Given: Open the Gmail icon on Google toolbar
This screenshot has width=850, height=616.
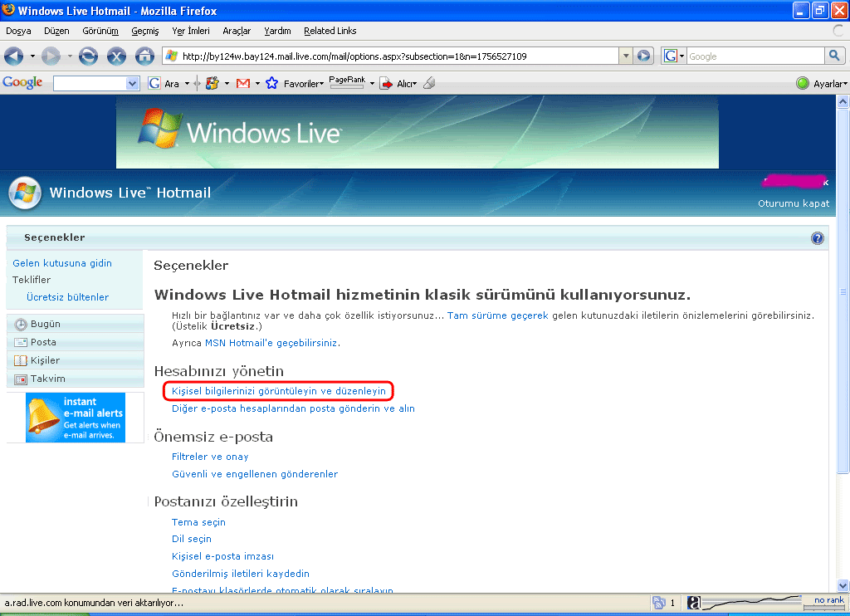Looking at the screenshot, I should coord(243,84).
